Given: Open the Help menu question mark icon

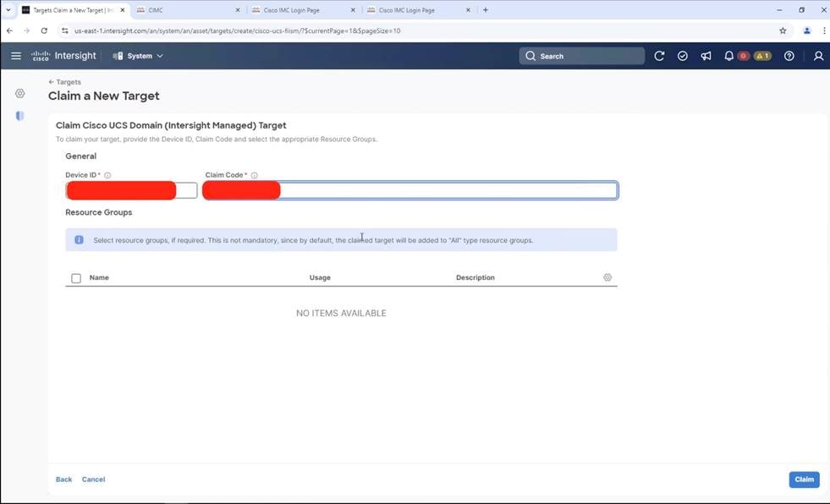Looking at the screenshot, I should 789,56.
